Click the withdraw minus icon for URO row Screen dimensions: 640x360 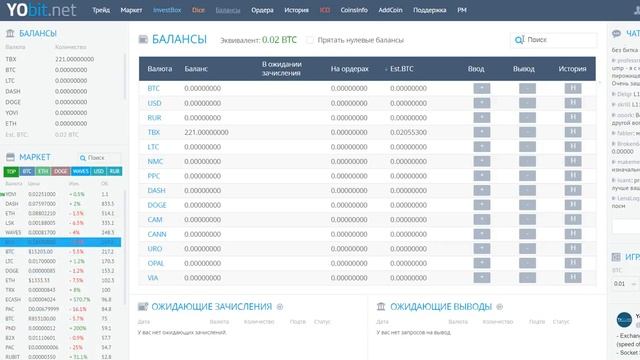527,249
